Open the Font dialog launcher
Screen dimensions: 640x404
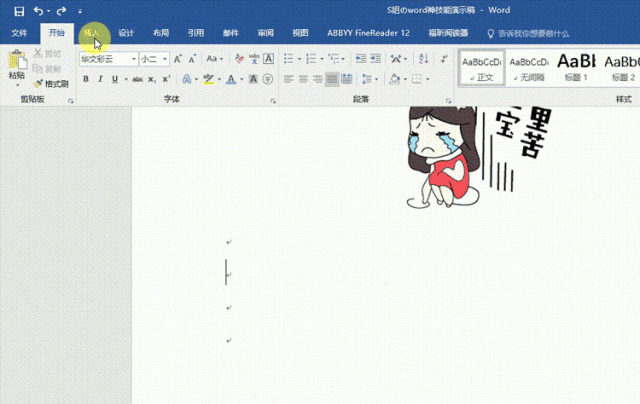pyautogui.click(x=273, y=100)
